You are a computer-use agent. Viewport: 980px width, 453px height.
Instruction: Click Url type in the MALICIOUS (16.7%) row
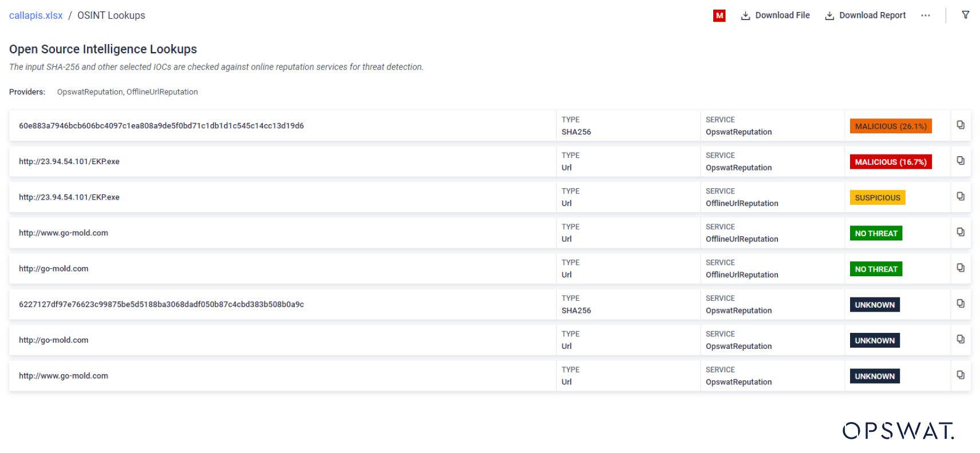pos(567,168)
